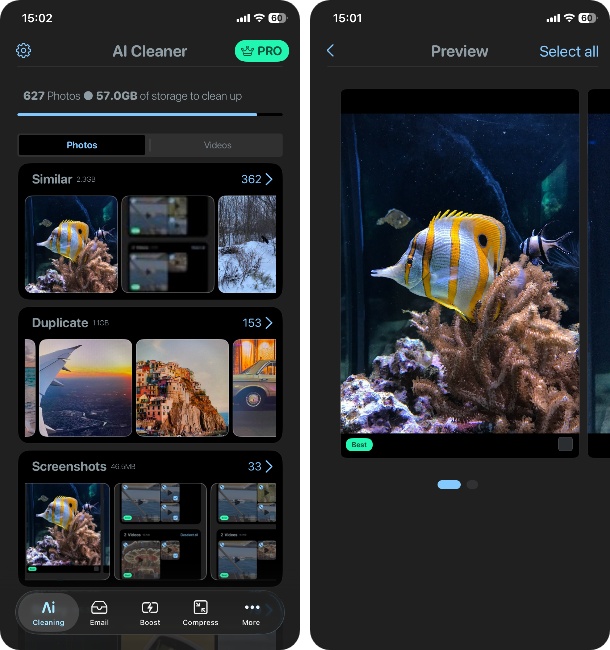Image resolution: width=610 pixels, height=650 pixels.
Task: Tap the AI Cleaner header title
Action: click(x=150, y=51)
